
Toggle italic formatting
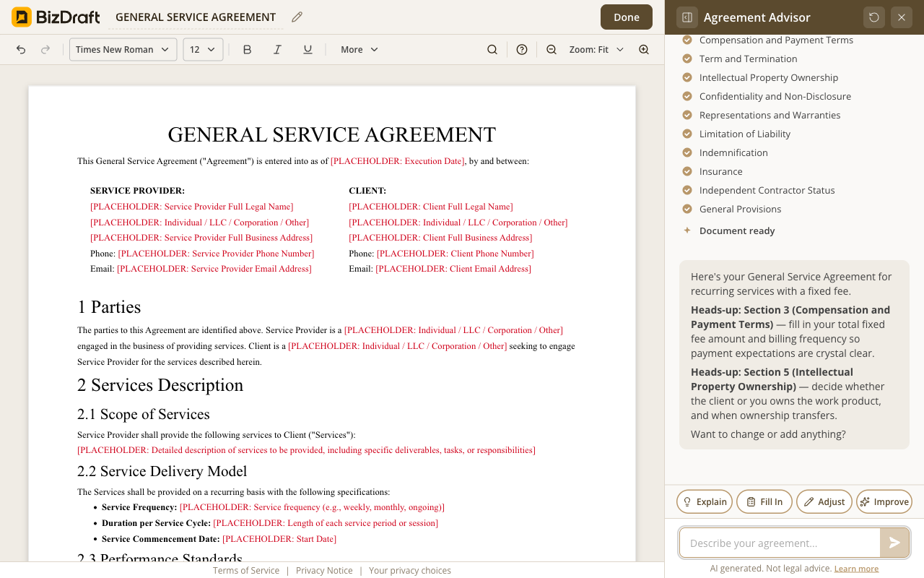277,49
